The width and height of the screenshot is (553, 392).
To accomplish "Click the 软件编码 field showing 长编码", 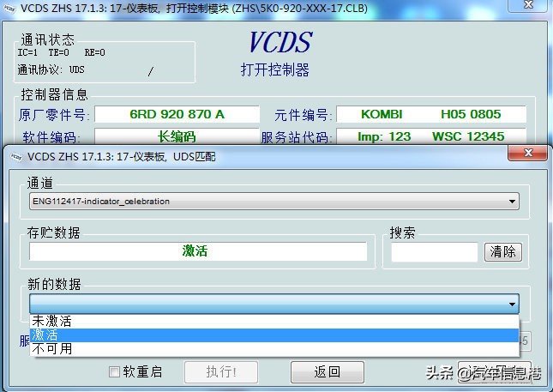I will coord(177,136).
